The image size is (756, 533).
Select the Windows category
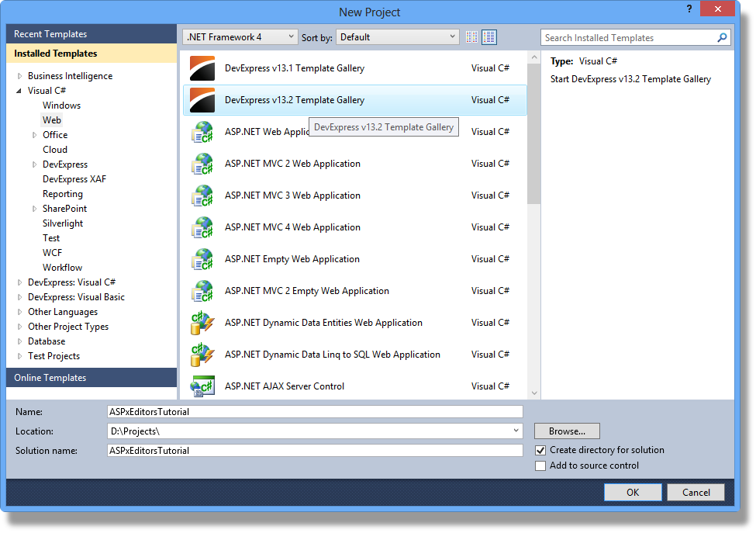[62, 106]
